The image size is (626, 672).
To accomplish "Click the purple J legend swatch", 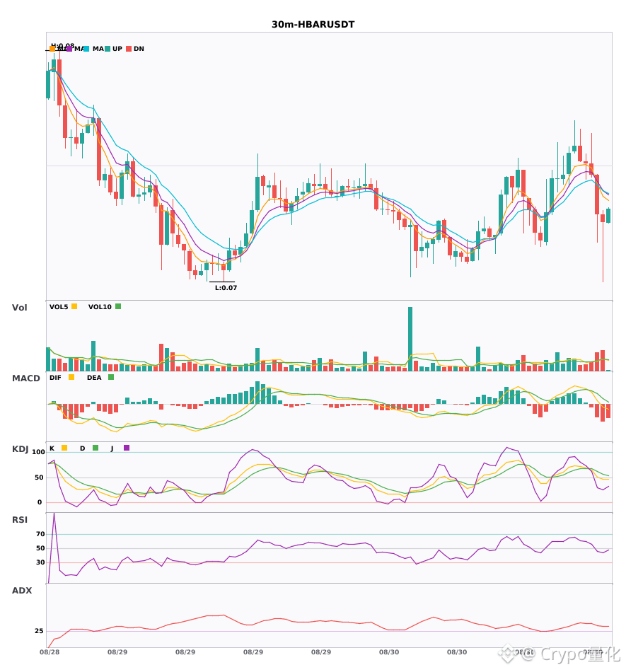I will 127,448.
